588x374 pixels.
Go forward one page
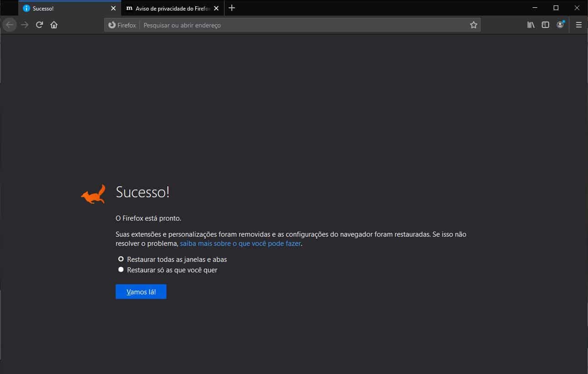click(x=25, y=25)
